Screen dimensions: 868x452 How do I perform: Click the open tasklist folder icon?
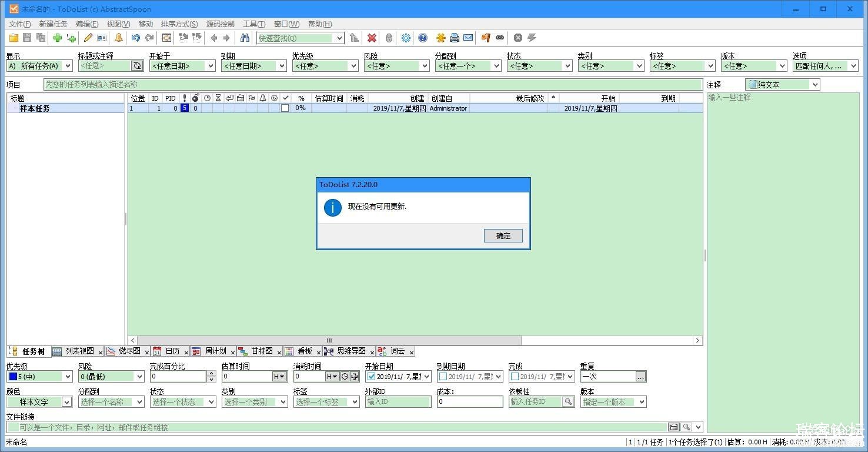click(13, 38)
